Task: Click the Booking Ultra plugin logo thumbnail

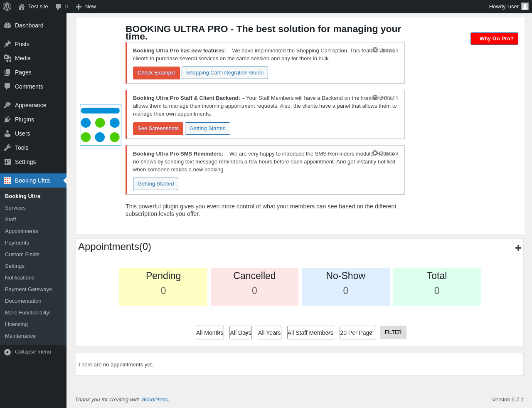Action: click(101, 125)
